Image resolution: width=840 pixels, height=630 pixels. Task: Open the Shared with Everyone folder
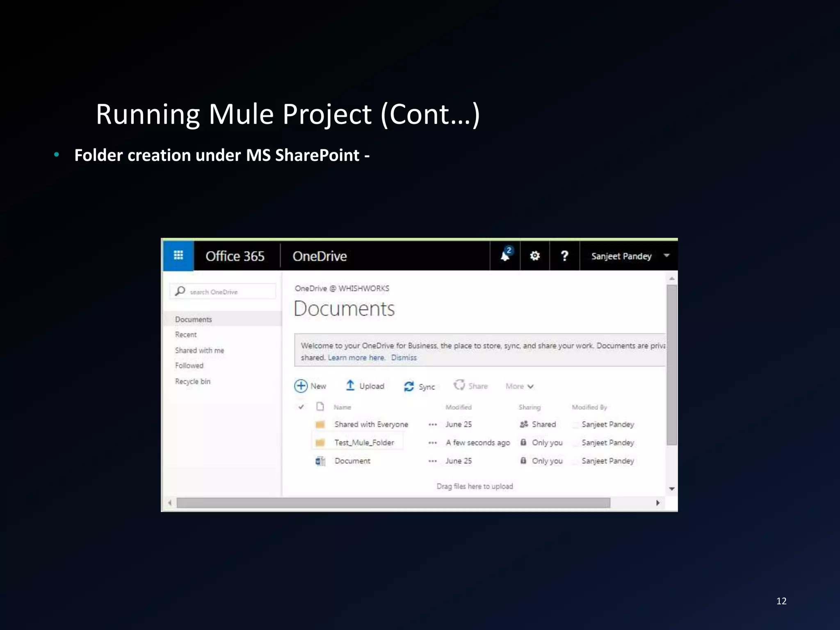point(371,424)
